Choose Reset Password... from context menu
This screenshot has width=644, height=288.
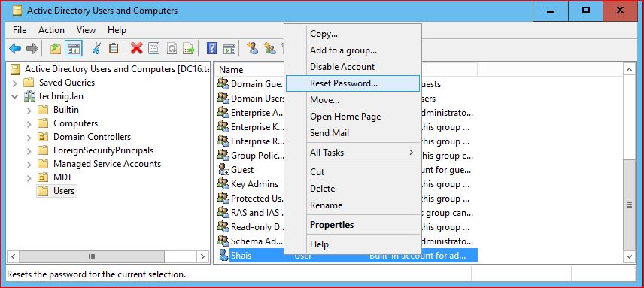coord(353,83)
